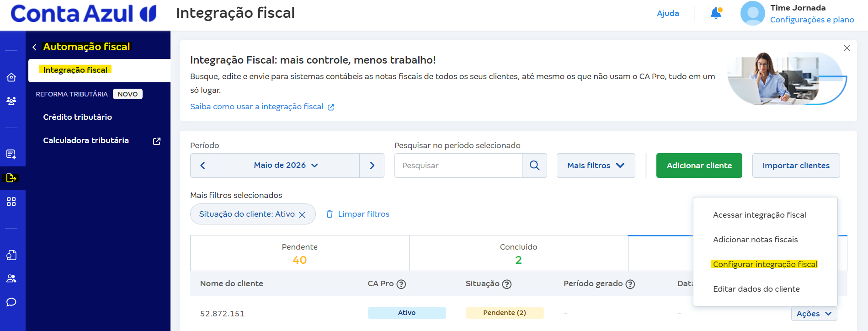Click the CA Pro help icon

tap(401, 284)
